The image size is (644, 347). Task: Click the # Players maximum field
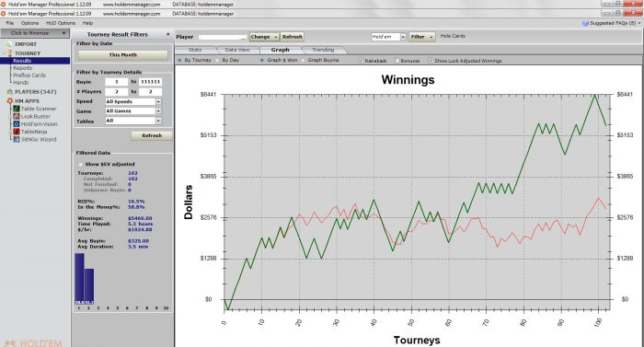[x=150, y=92]
